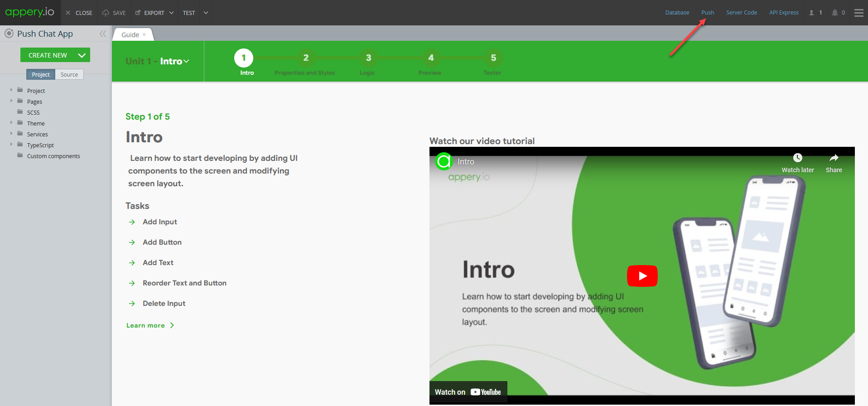Save the project with SAVE button
Viewport: 868px width, 406px height.
(114, 13)
